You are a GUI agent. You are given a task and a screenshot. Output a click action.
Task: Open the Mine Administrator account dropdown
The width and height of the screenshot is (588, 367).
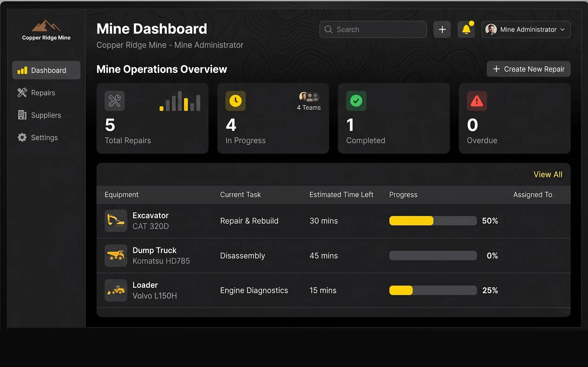pos(526,29)
